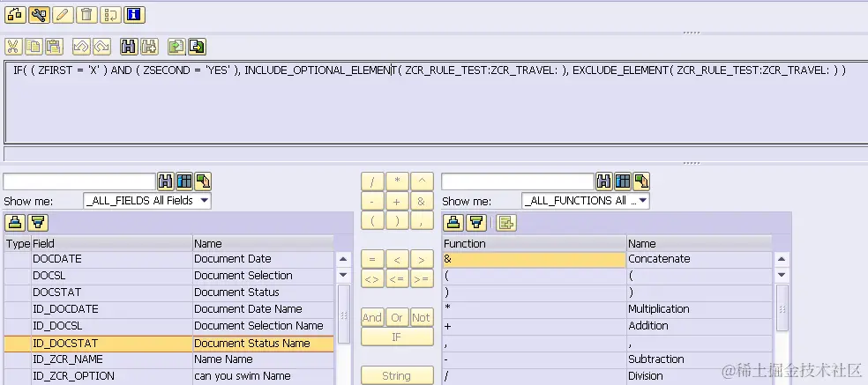The width and height of the screenshot is (868, 385).
Task: Select the Concatenate function row
Action: pyautogui.click(x=607, y=259)
